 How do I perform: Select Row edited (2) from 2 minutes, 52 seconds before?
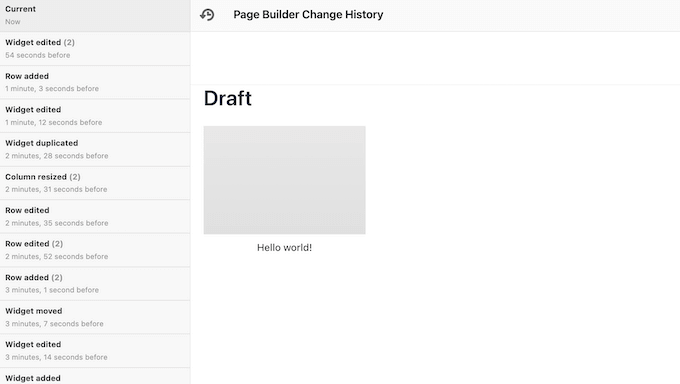tap(95, 250)
